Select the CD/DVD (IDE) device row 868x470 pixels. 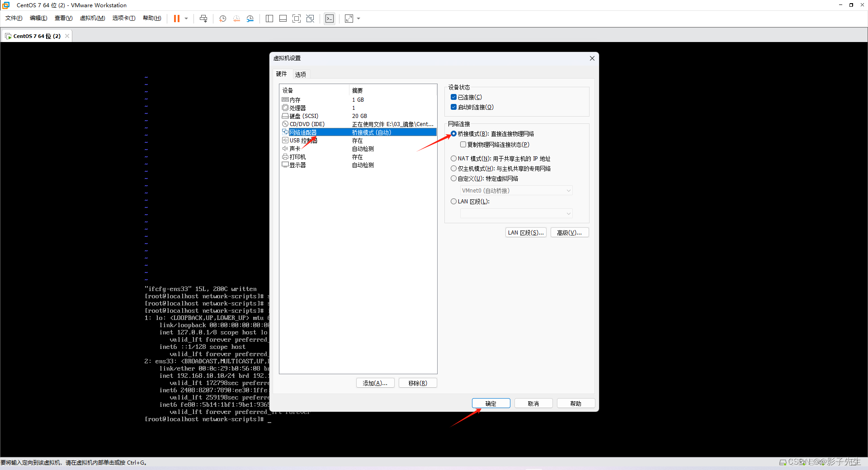click(x=358, y=124)
